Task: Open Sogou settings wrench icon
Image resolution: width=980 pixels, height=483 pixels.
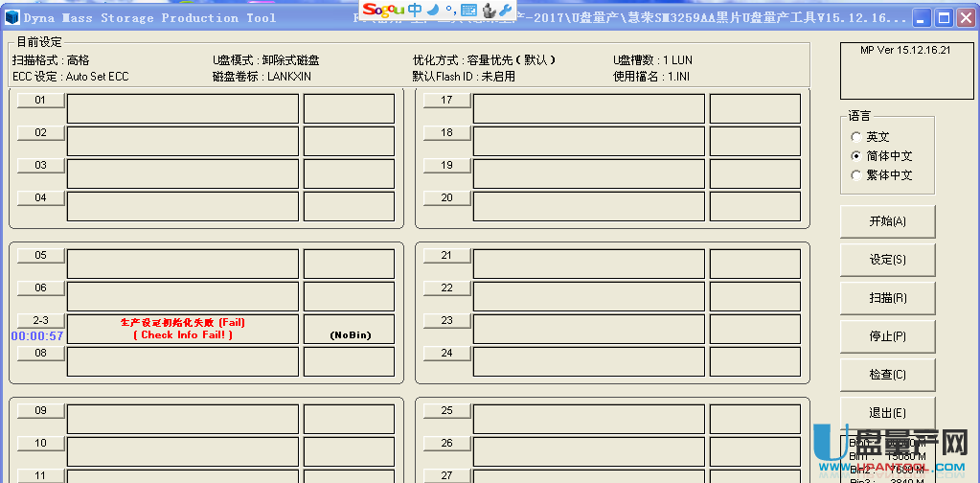Action: click(505, 11)
